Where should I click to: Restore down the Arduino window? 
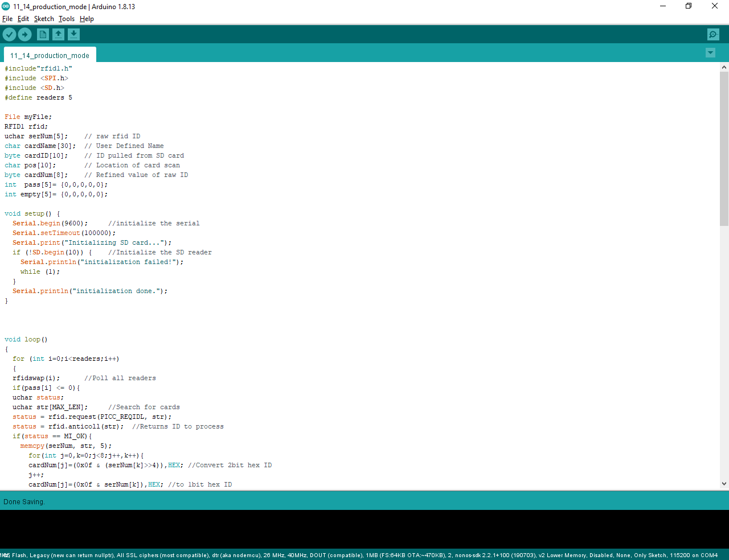(689, 6)
